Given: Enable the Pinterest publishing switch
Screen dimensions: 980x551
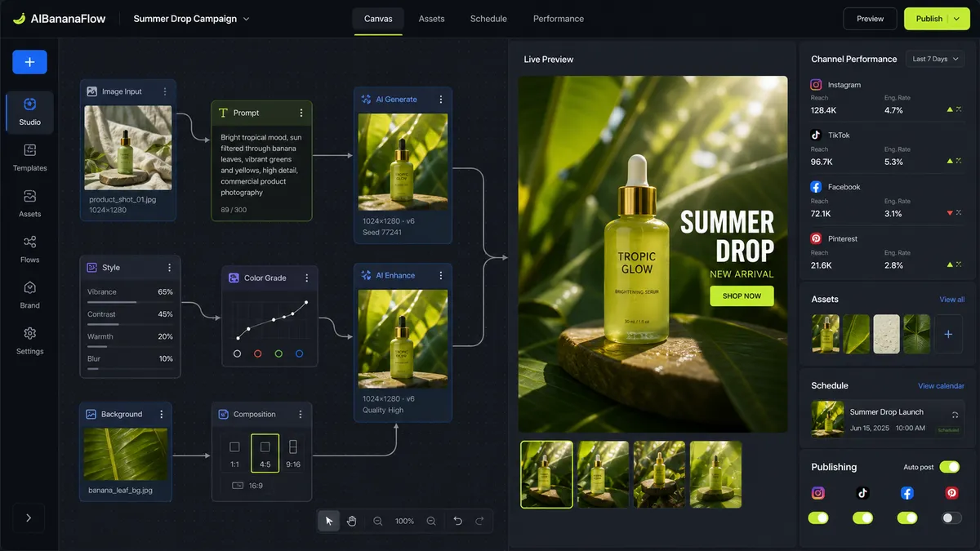Looking at the screenshot, I should 951,518.
